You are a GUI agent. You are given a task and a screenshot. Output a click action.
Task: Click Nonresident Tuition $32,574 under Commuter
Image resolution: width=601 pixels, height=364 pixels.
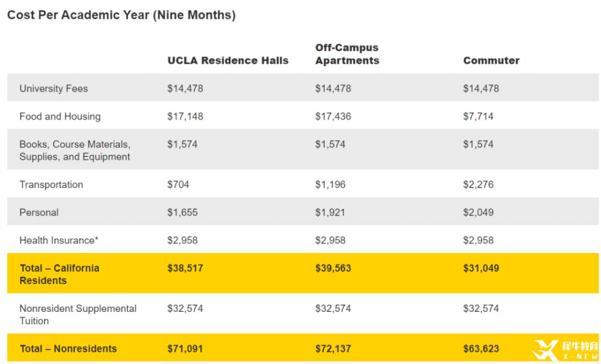coord(481,308)
